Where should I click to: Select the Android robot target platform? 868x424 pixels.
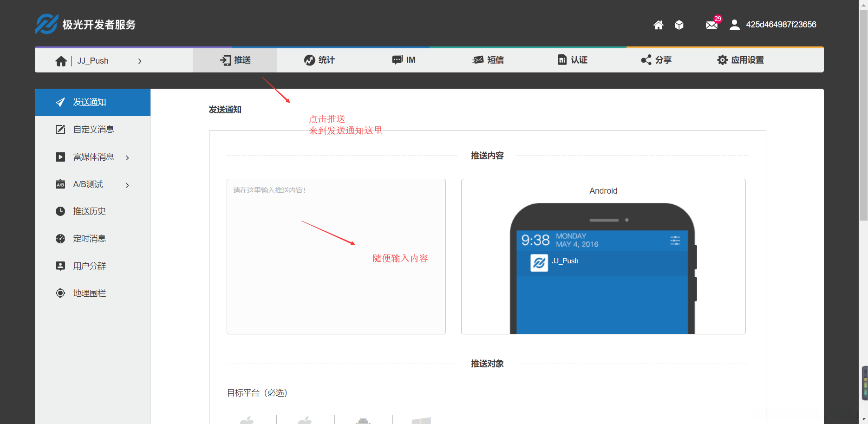pos(364,419)
